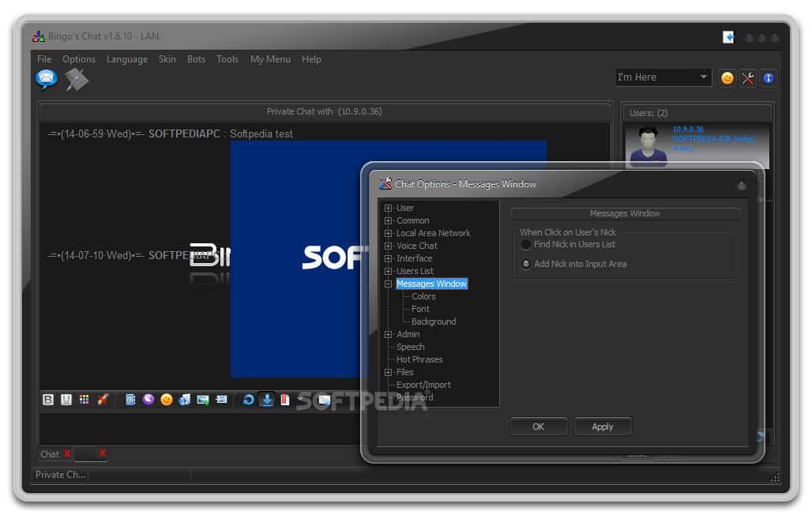812x515 pixels.
Task: Click the message input area
Action: tap(199, 428)
